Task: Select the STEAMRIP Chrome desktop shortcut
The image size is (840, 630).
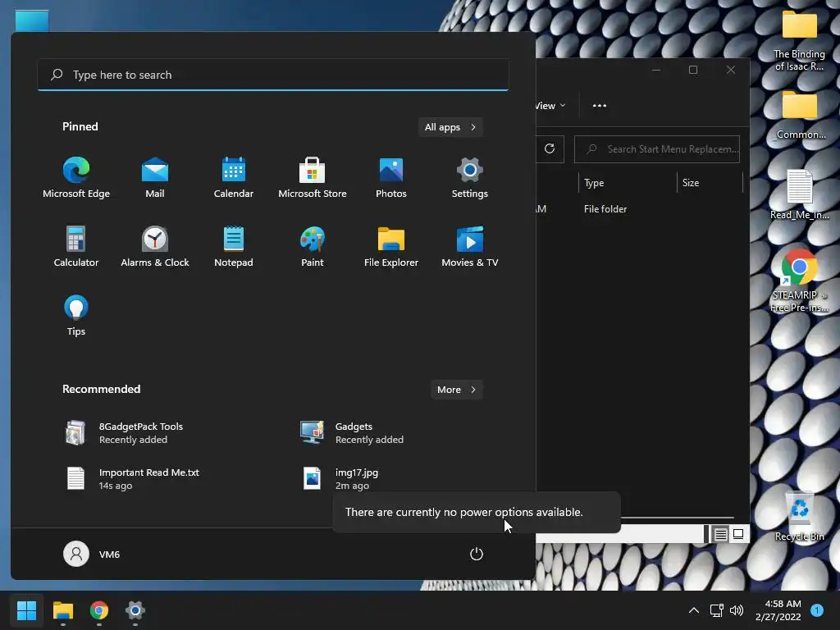Action: click(x=799, y=281)
